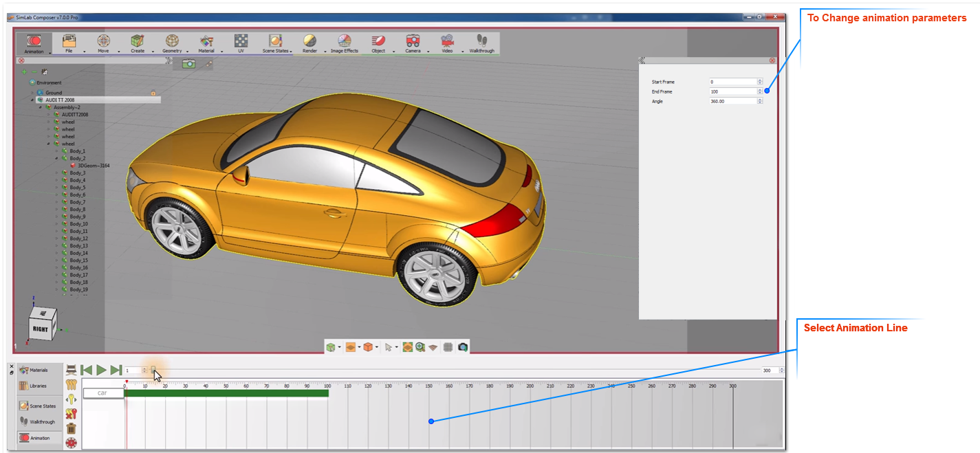
Task: Open the Object toolbar group
Action: [378, 43]
